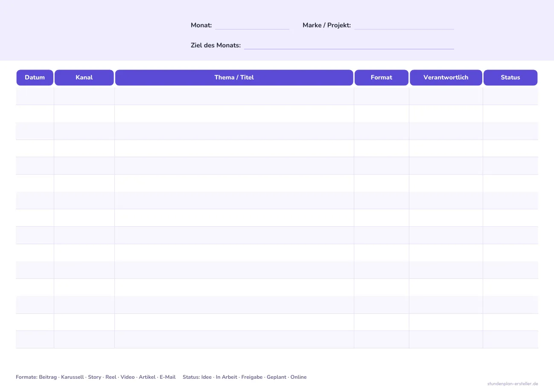Select the Datum column header
This screenshot has width=554, height=392.
[x=35, y=78]
